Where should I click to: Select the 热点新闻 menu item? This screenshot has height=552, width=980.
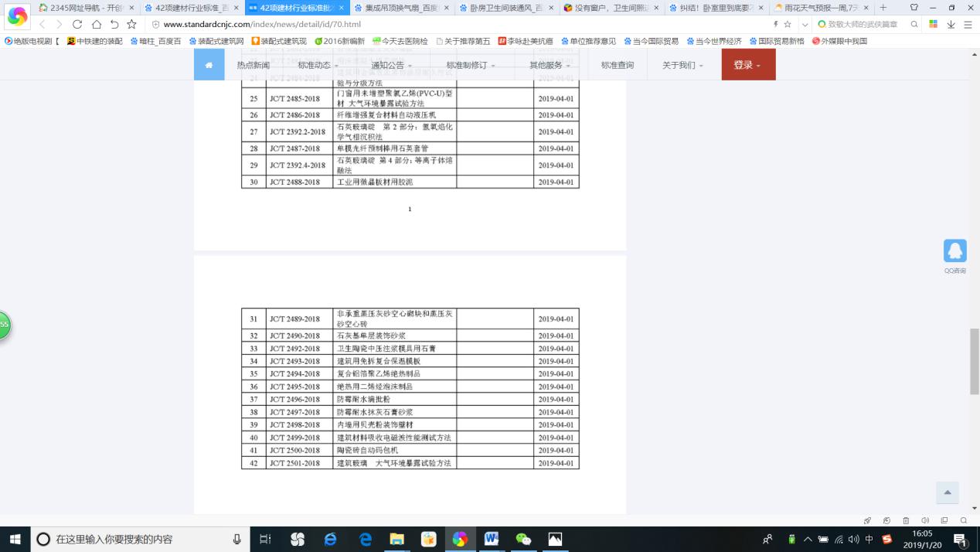[254, 65]
